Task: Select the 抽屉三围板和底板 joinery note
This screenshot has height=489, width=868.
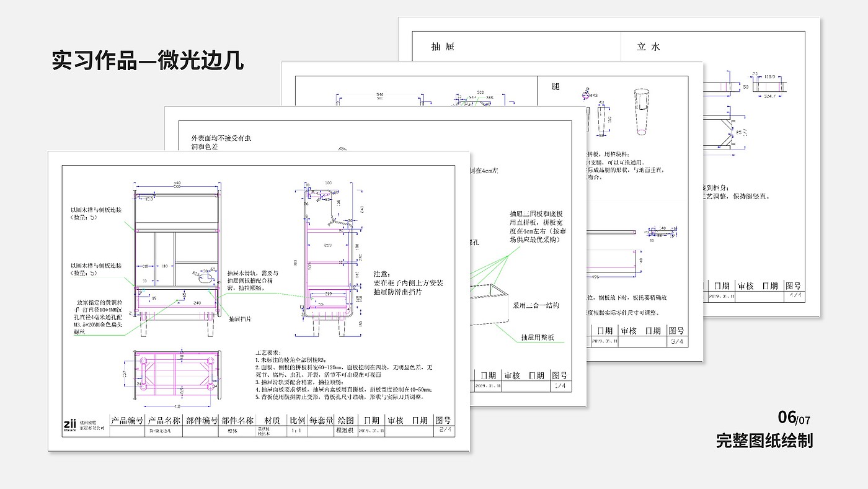Action: point(537,227)
